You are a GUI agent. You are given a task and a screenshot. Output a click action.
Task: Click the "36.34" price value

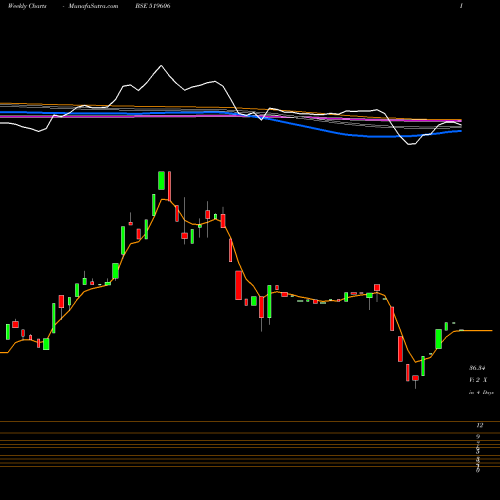point(477,368)
